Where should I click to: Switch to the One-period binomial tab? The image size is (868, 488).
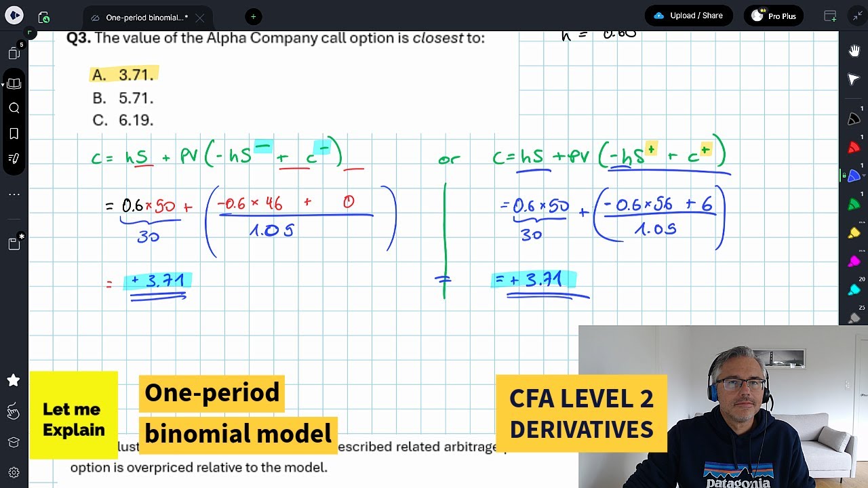(x=146, y=18)
